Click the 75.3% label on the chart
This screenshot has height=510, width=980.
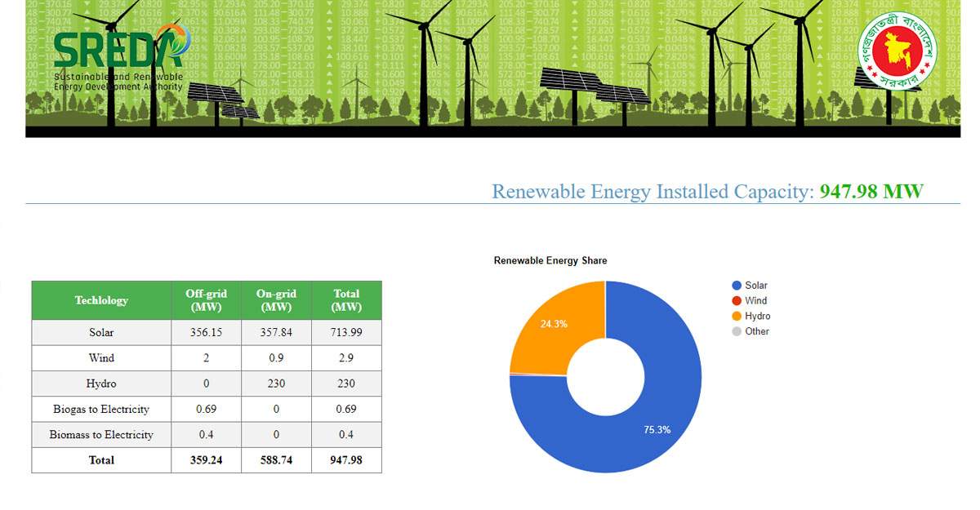tap(651, 429)
